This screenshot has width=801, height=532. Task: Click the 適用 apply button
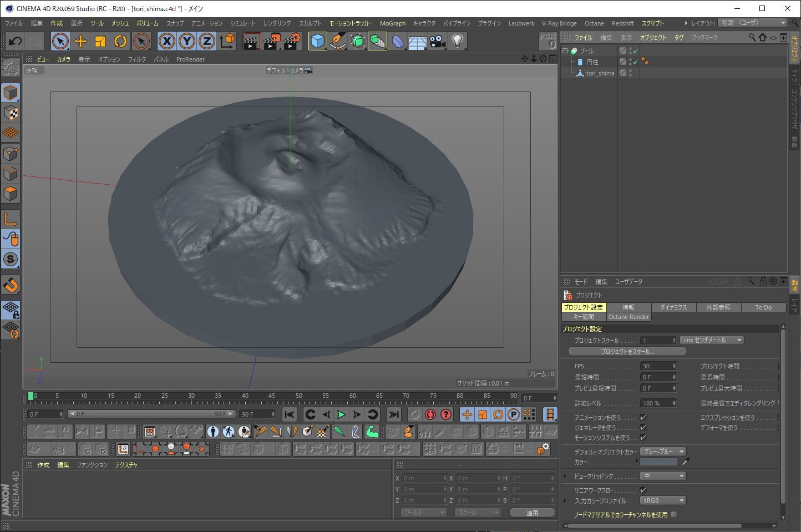pyautogui.click(x=533, y=513)
